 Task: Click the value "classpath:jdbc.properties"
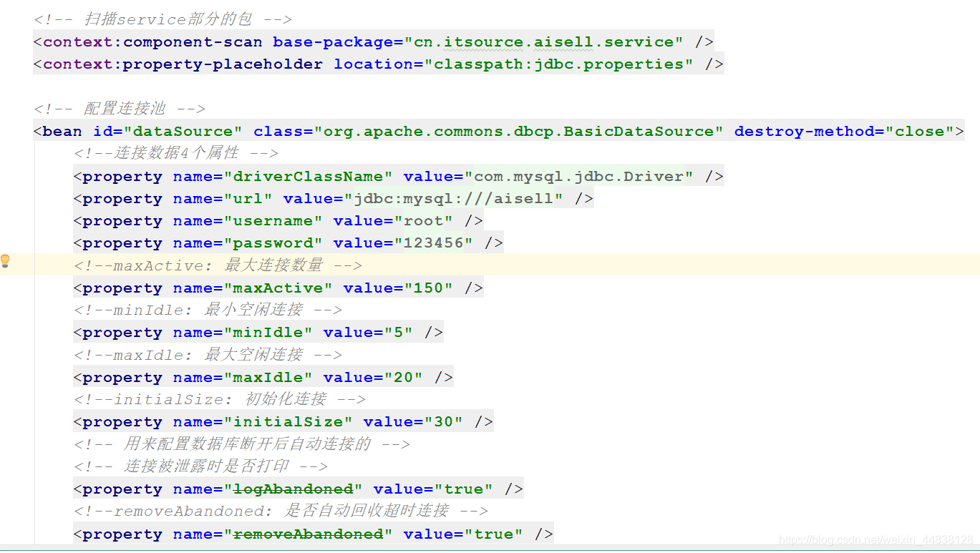point(559,64)
